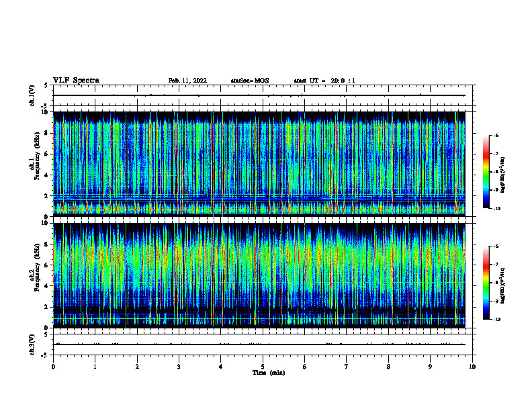Click the ch.1 spectrogram color bar

[486, 172]
